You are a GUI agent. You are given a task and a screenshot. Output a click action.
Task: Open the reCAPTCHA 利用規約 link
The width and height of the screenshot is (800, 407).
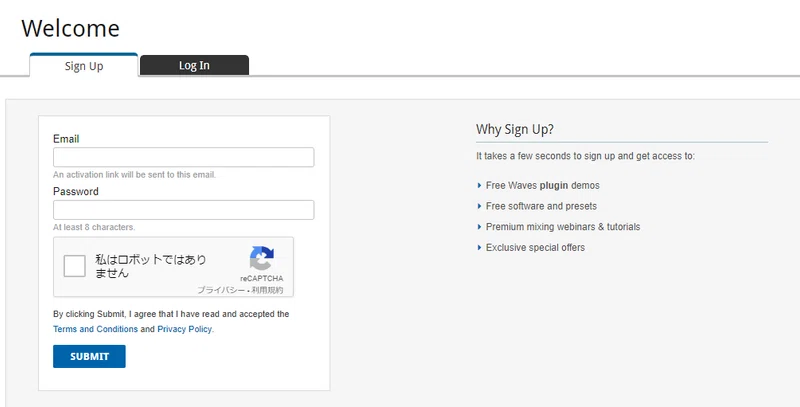(266, 290)
